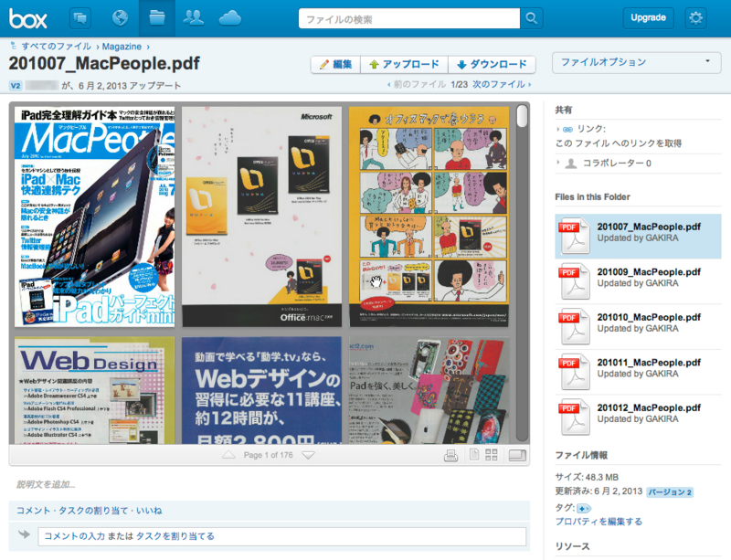
Task: Open the globe updates icon
Action: pyautogui.click(x=121, y=18)
